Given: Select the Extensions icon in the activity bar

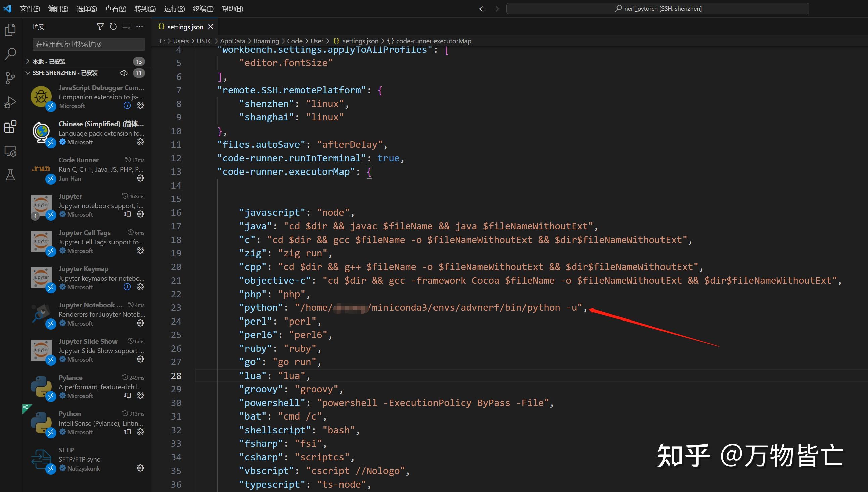Looking at the screenshot, I should (x=10, y=127).
